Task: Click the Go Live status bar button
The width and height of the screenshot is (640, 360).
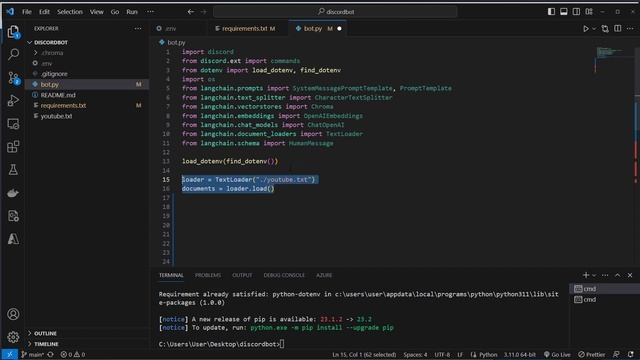Action: pos(557,354)
